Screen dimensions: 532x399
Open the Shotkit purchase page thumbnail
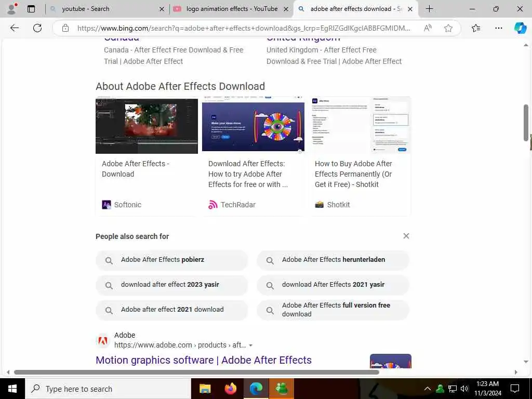click(x=361, y=125)
